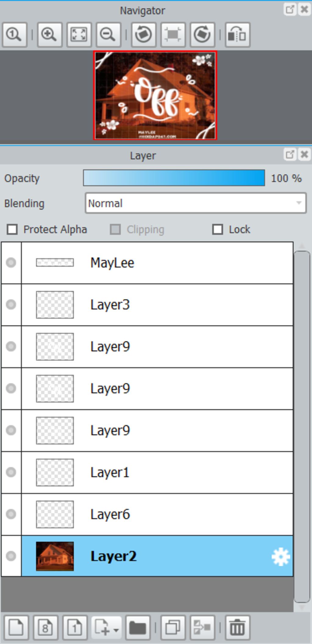Hide the Layer6 layer

[11, 514]
